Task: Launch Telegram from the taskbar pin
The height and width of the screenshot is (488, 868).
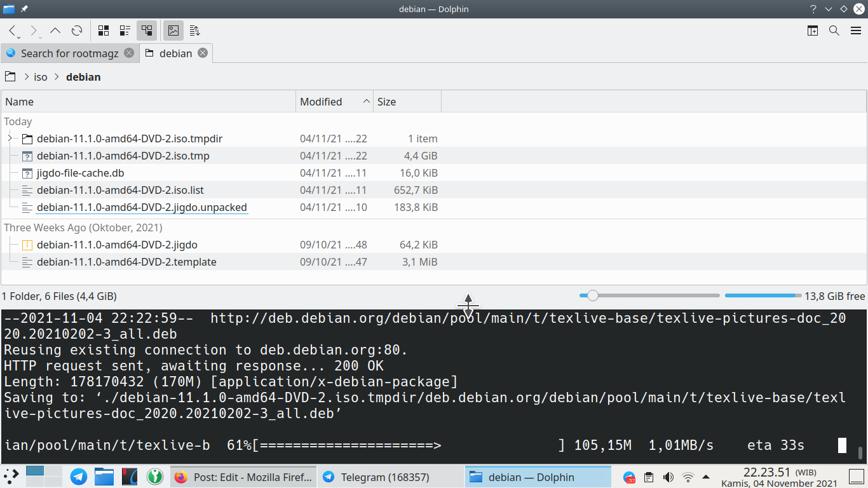Action: 79,477
